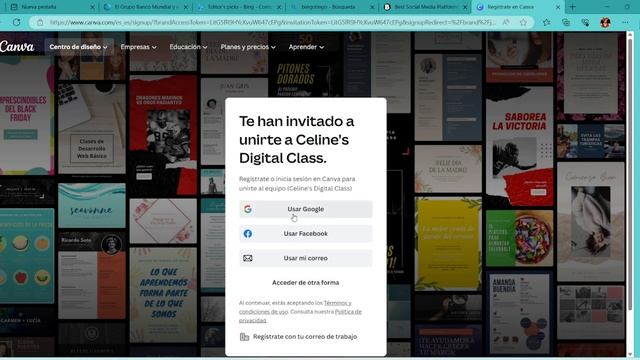The width and height of the screenshot is (640, 360).
Task: Click the heading Te han invitado a unirte
Action: point(297,139)
